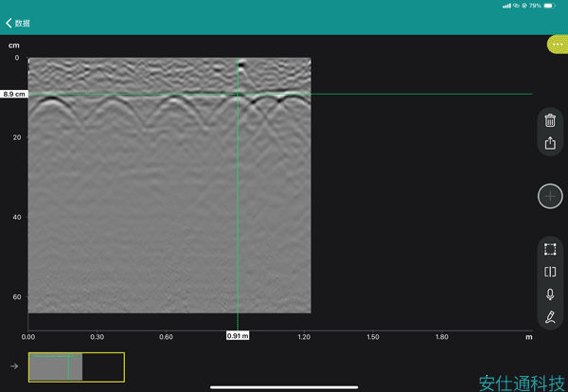This screenshot has width=568, height=392.
Task: Tap the home indicator bar at bottom
Action: 284,387
